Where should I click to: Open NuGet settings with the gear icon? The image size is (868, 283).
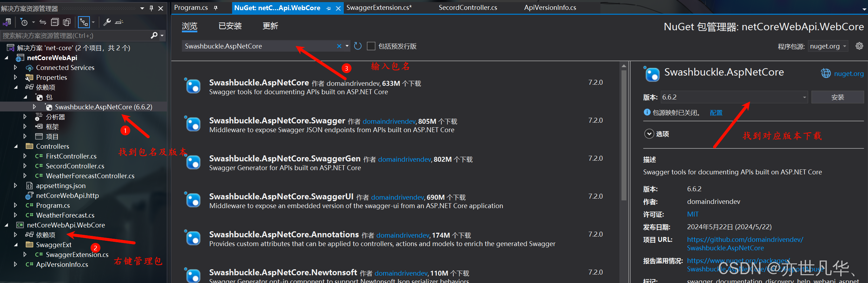[x=859, y=46]
